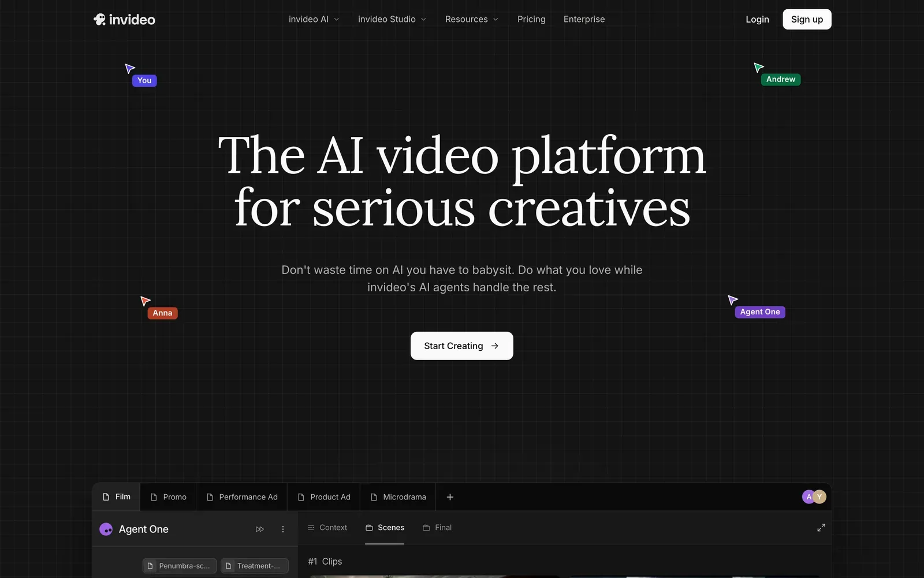The height and width of the screenshot is (578, 924).
Task: Open the Resources dropdown
Action: coord(472,19)
